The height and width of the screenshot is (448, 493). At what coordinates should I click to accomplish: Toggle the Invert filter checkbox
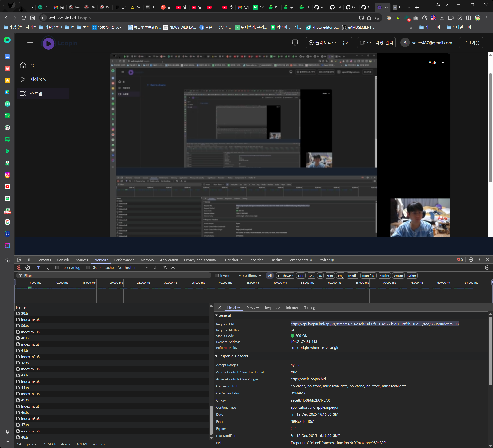(217, 275)
